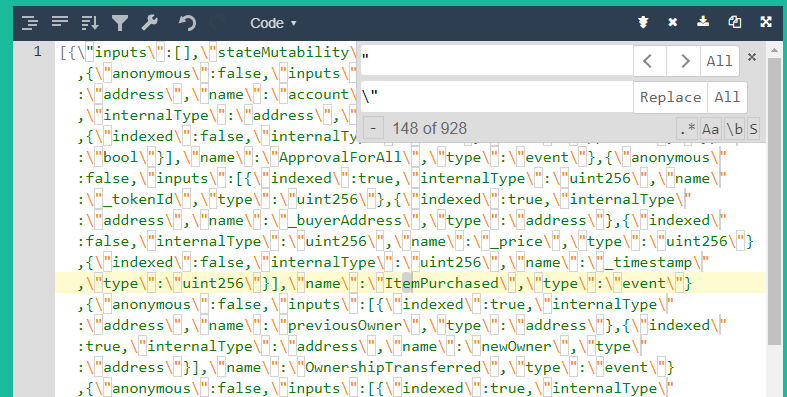Go to next search match
Screen dimensions: 787x397
coord(684,61)
